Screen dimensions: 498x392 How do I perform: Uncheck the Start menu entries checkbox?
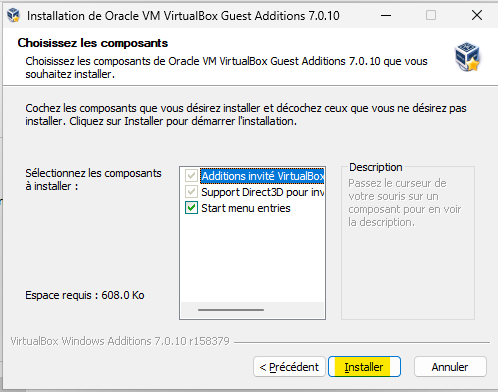click(x=191, y=208)
